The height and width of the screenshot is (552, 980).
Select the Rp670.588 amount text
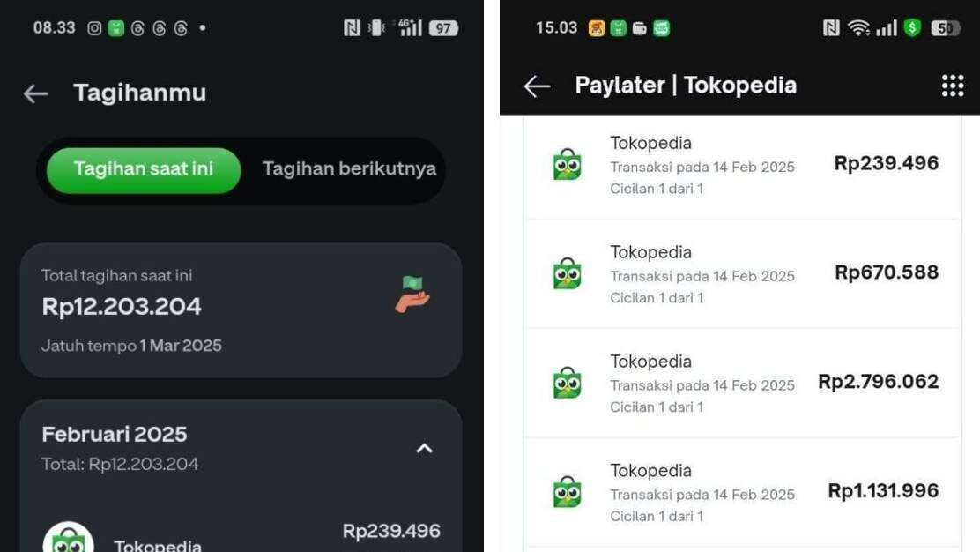pos(887,272)
